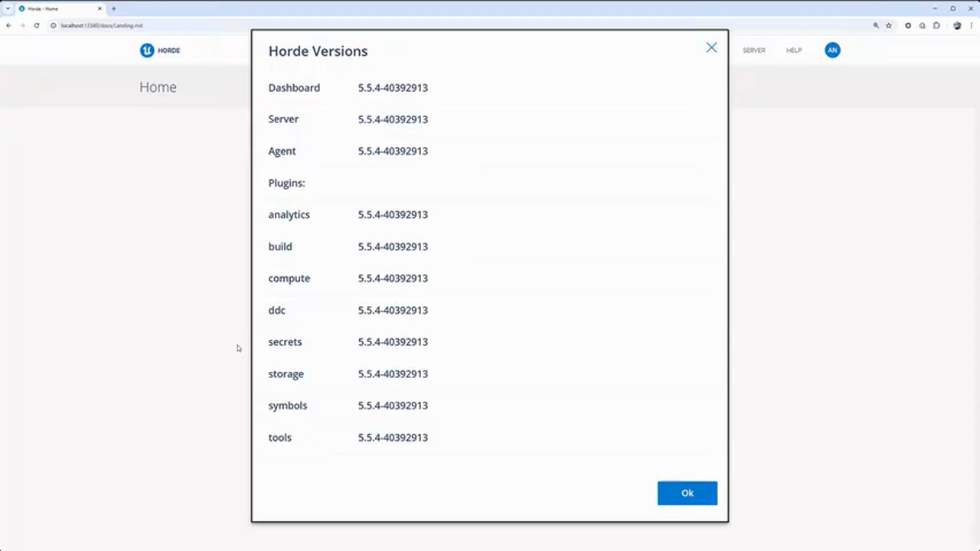
Task: Dismiss the Horde Versions dialog
Action: click(711, 47)
